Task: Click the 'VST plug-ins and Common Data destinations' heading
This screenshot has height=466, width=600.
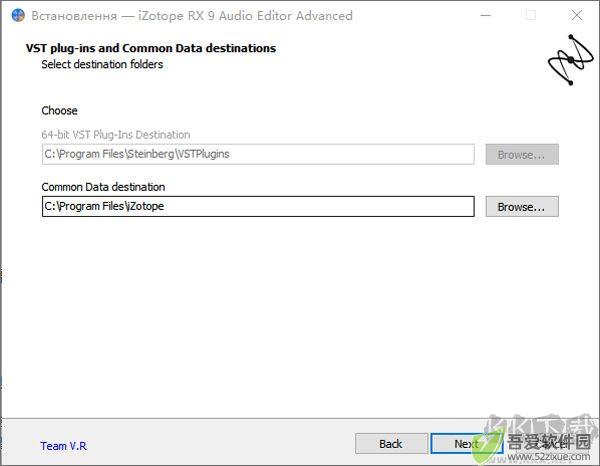Action: click(x=151, y=48)
